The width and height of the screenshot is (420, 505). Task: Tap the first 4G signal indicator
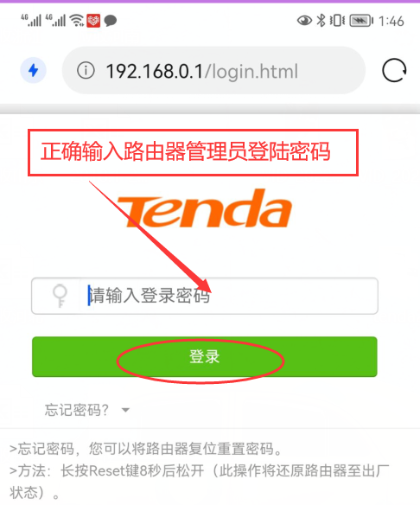pos(31,20)
